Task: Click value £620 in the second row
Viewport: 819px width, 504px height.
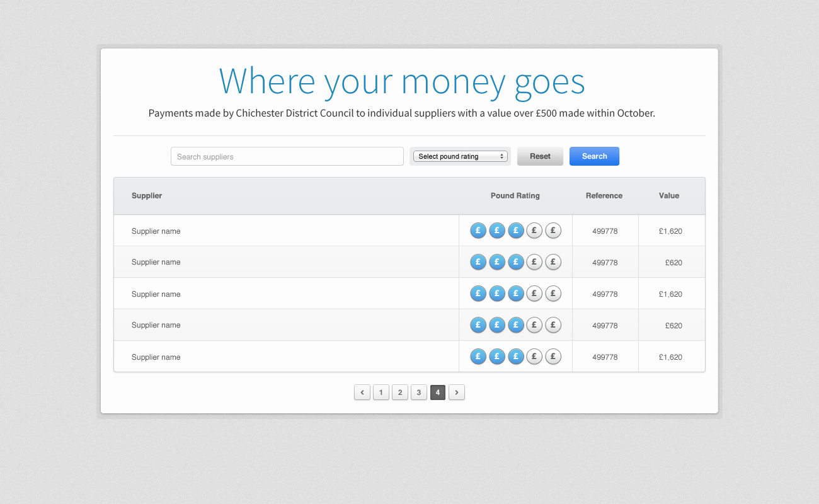Action: point(673,263)
